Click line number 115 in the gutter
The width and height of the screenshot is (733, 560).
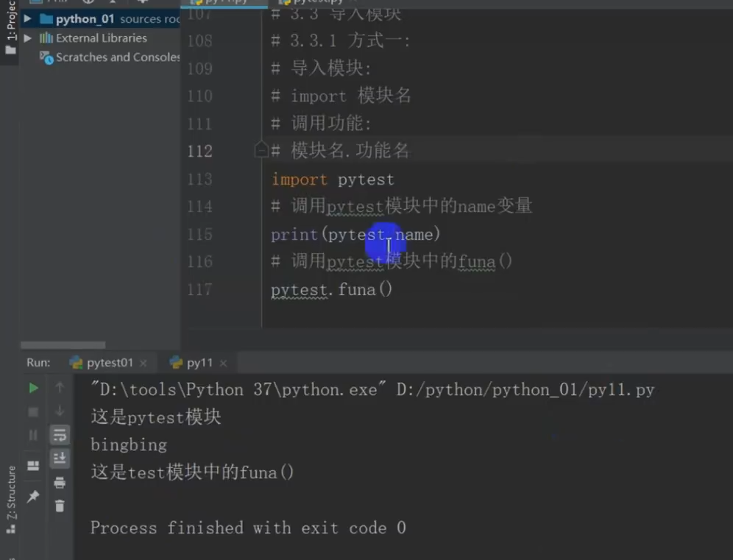pos(199,234)
